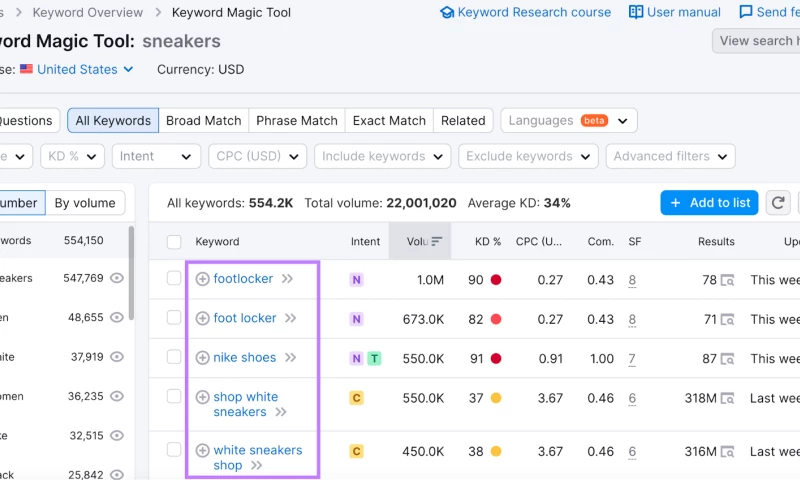Expand the CPC (USD) filter dropdown
This screenshot has height=480, width=800.
pos(258,156)
